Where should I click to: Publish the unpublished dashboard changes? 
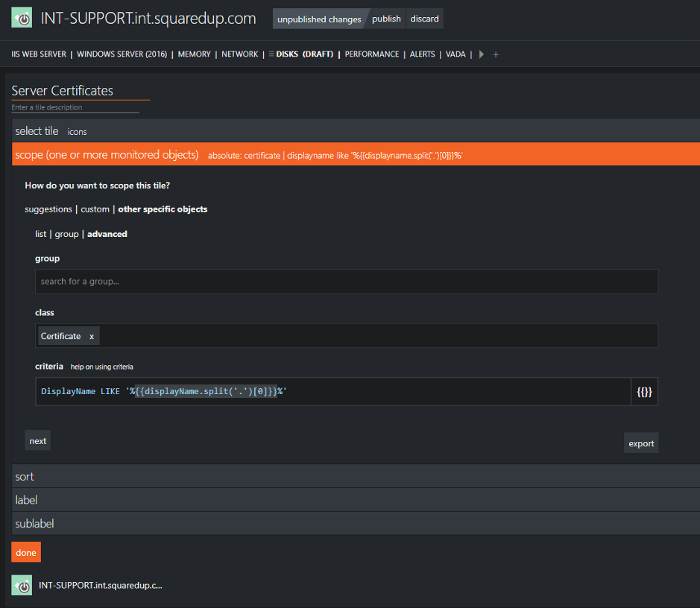pos(386,19)
